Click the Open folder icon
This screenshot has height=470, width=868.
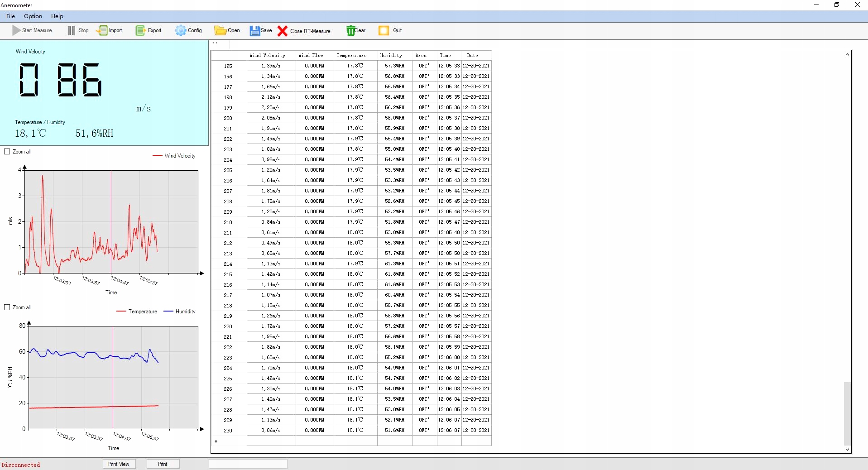tap(220, 30)
